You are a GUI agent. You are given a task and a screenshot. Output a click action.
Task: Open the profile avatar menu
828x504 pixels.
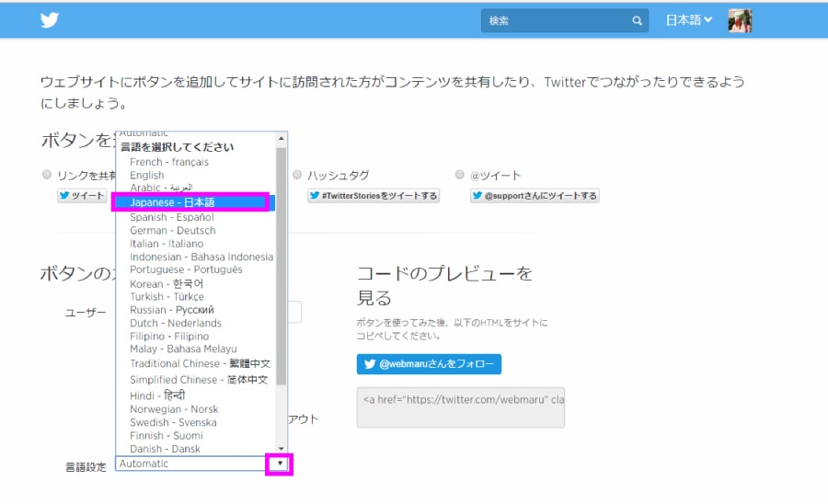(x=740, y=20)
